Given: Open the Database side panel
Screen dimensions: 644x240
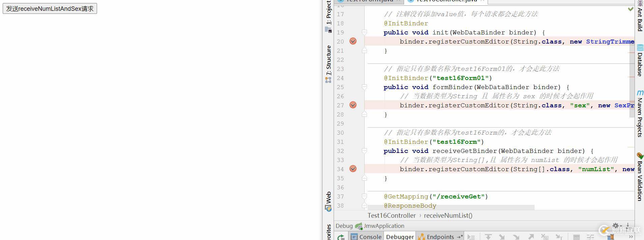Looking at the screenshot, I should pos(640,64).
